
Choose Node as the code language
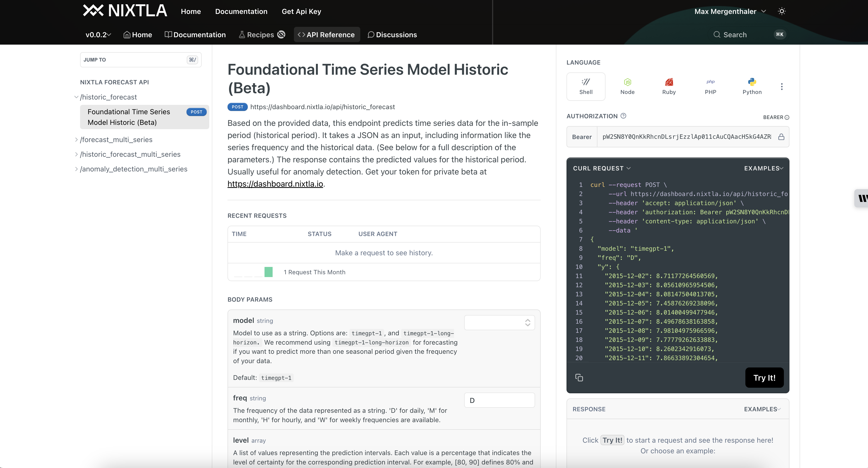coord(627,87)
